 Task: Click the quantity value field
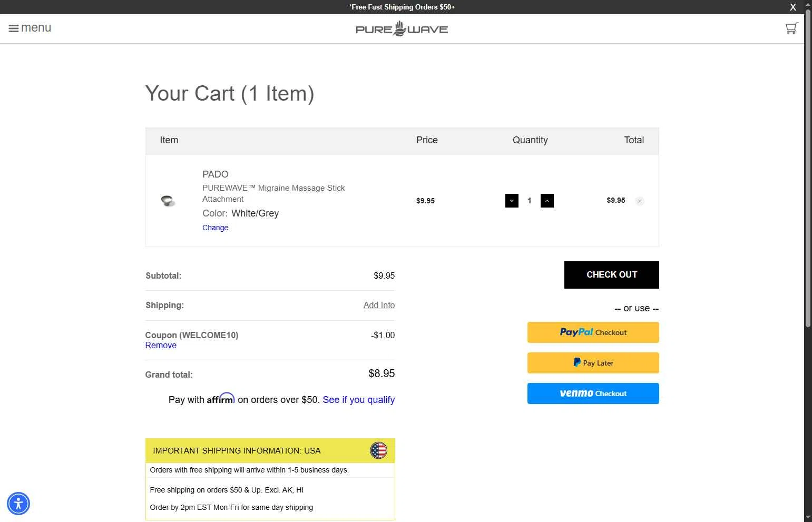(529, 201)
